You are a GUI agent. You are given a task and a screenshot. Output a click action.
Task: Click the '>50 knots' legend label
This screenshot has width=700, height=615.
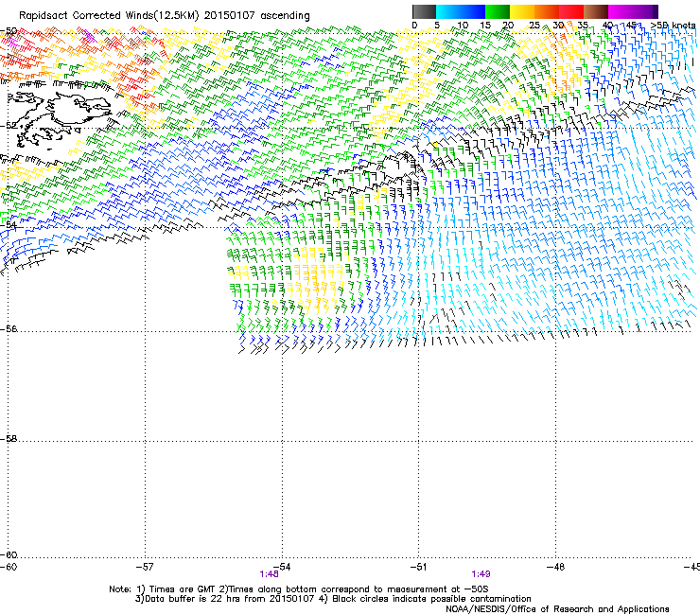coord(673,26)
